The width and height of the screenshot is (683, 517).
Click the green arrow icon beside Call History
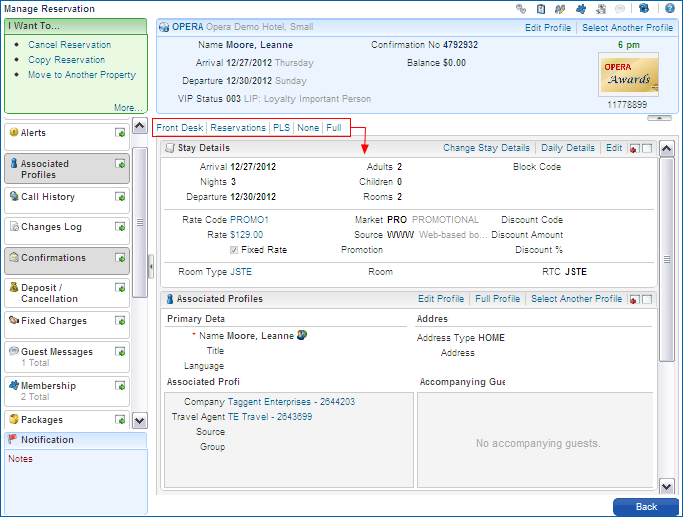pos(120,197)
